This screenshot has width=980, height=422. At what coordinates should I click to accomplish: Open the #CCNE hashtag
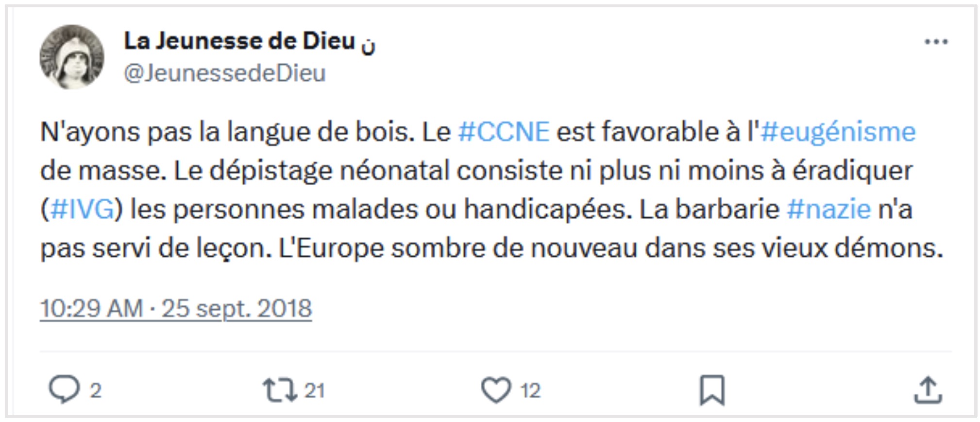tap(504, 132)
